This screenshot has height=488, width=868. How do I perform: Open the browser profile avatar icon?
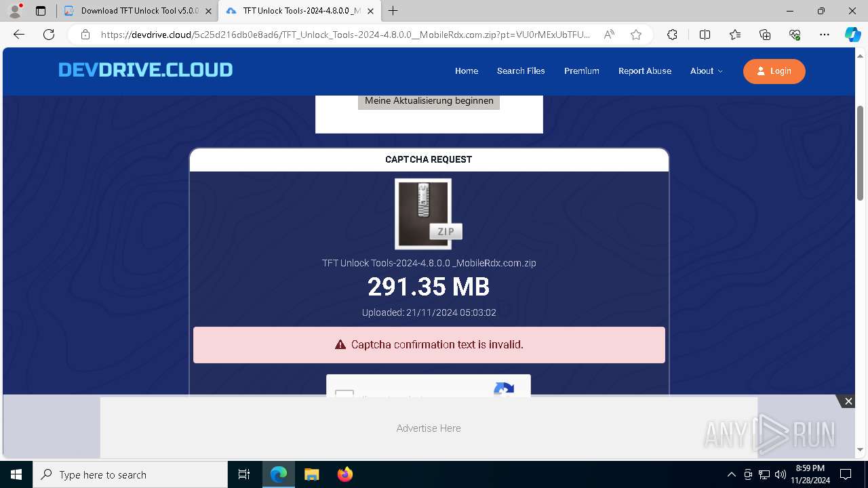[14, 11]
